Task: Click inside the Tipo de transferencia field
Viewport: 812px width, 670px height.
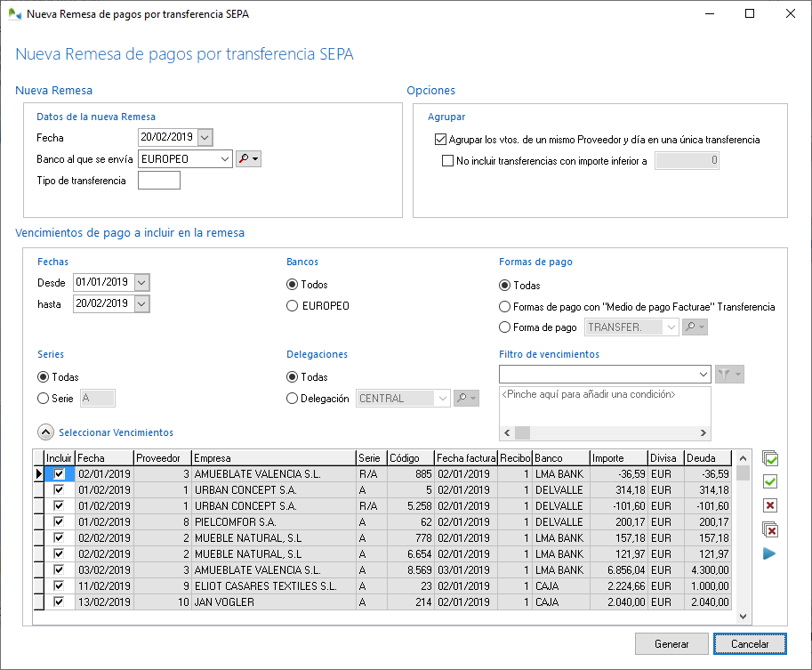Action: coord(159,179)
